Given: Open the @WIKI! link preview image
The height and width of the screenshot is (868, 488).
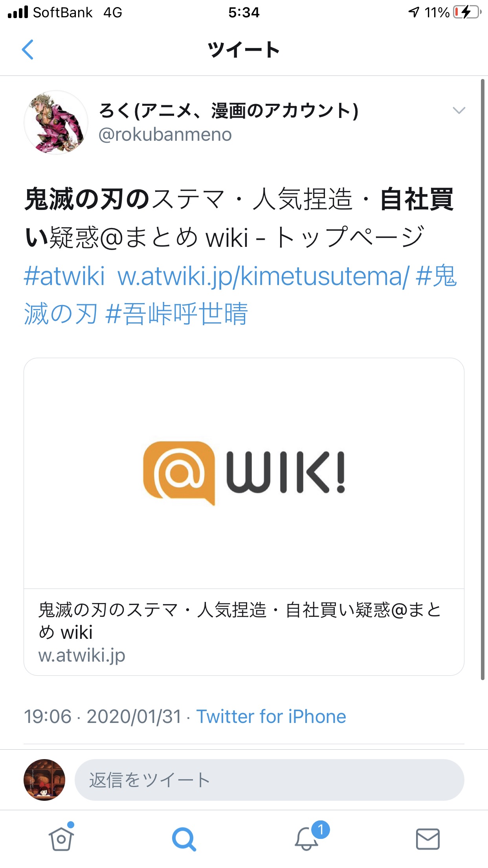Looking at the screenshot, I should point(244,473).
